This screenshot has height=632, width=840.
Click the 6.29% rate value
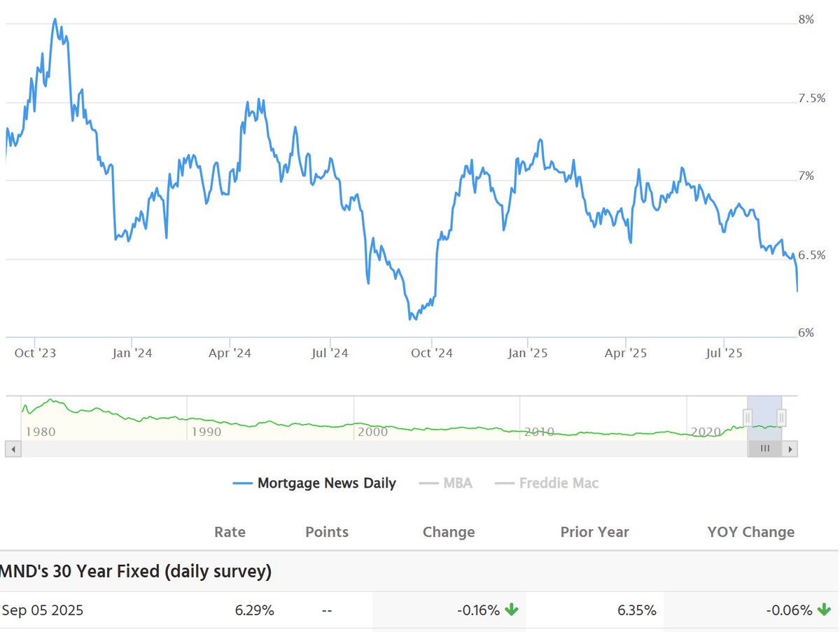(x=255, y=610)
